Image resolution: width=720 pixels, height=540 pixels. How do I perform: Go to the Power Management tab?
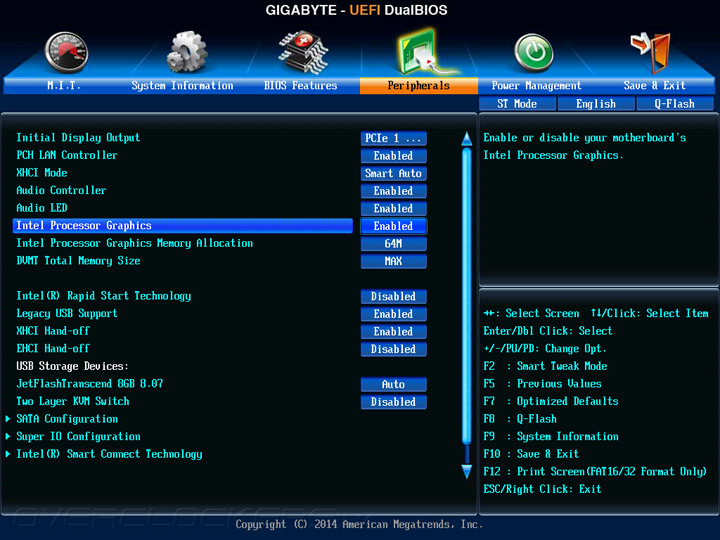536,85
